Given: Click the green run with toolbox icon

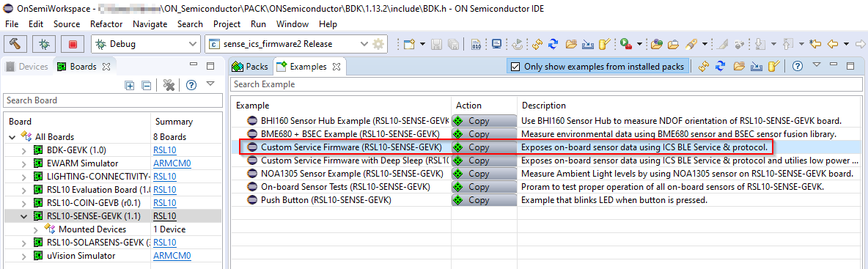Looking at the screenshot, I should coord(627,44).
